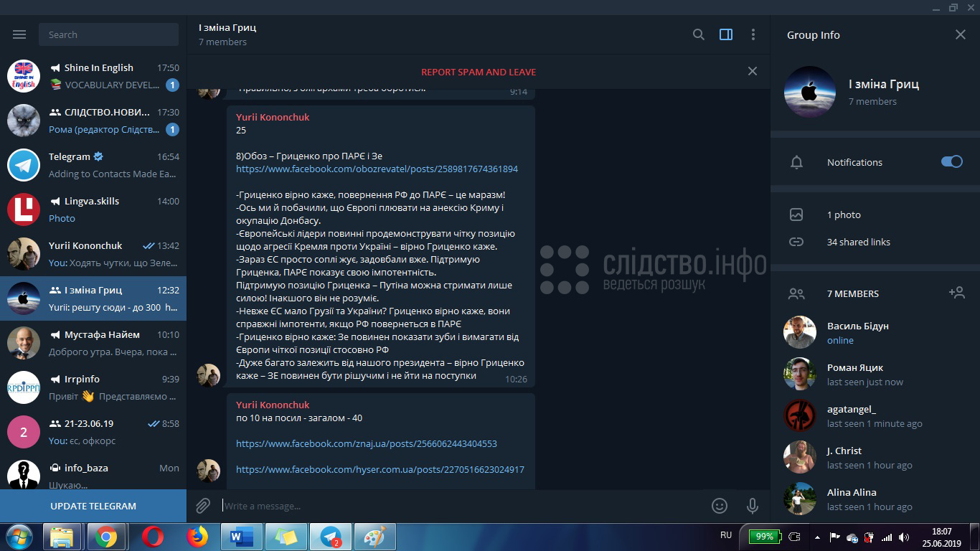Open the emoji picker
The height and width of the screenshot is (551, 980).
720,506
